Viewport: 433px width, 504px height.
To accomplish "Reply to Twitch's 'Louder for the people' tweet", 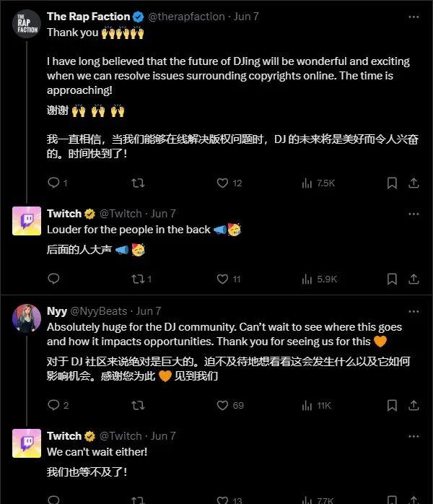I will [x=53, y=279].
